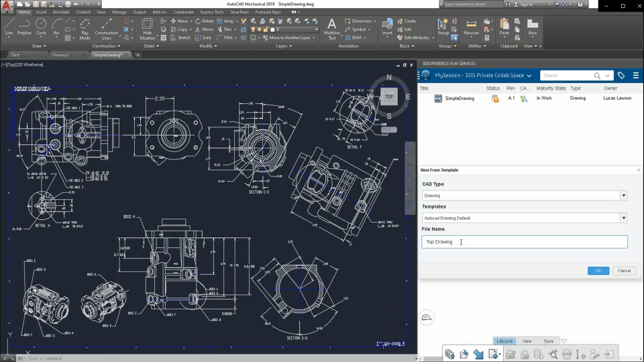Open the Measure utility tool
This screenshot has width=644, height=362.
(x=471, y=25)
